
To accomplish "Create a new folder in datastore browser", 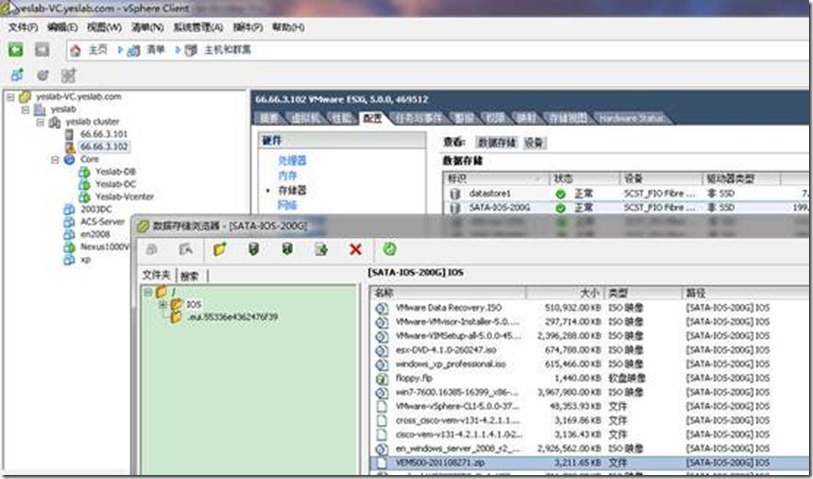I will coord(220,249).
